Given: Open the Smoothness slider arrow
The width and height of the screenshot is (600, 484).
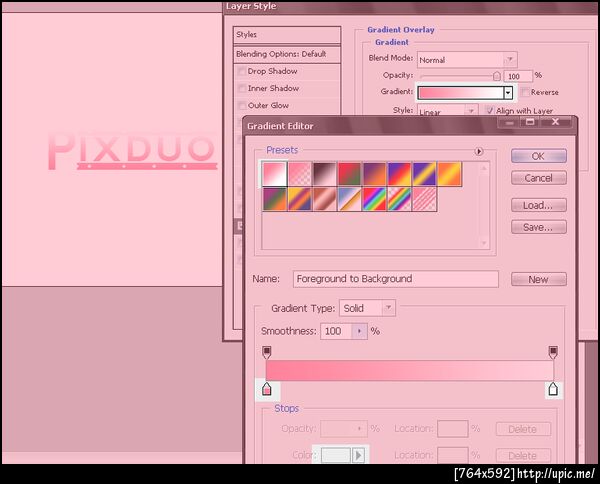Looking at the screenshot, I should coord(359,331).
